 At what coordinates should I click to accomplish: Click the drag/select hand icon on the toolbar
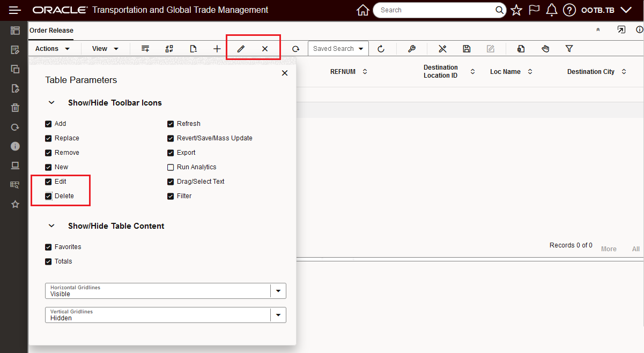(545, 48)
